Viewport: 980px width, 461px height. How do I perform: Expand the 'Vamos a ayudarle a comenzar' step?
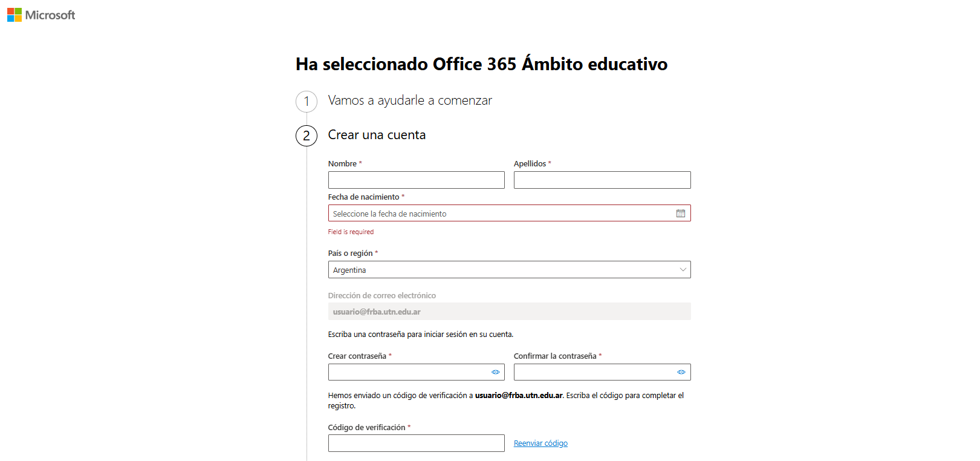click(409, 100)
